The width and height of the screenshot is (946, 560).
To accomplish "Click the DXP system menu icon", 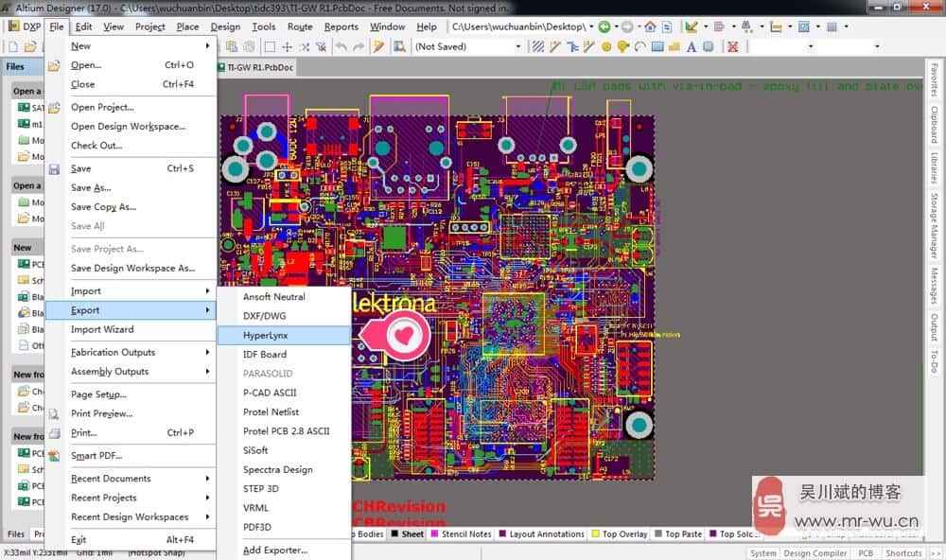I will [x=12, y=26].
